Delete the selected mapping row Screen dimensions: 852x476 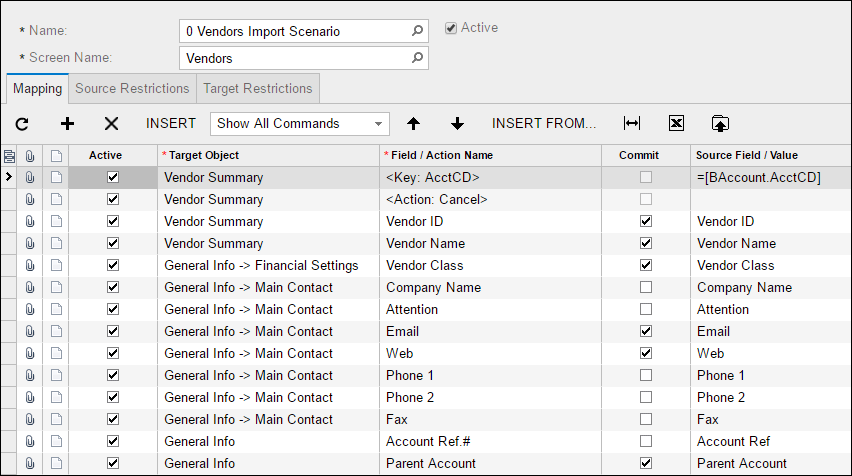click(x=111, y=124)
